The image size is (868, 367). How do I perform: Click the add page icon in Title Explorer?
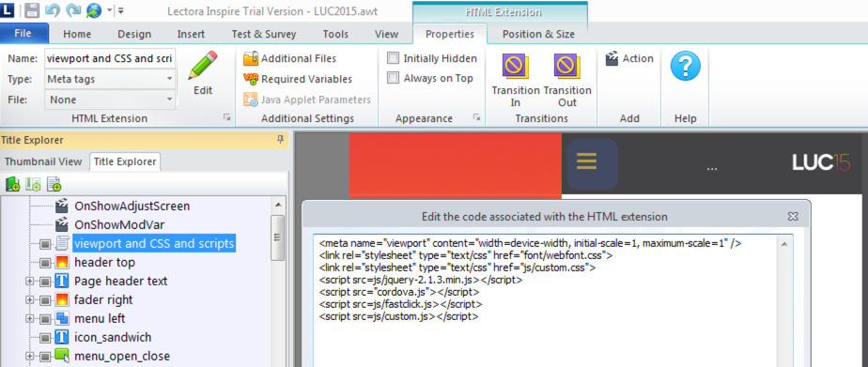[x=54, y=184]
